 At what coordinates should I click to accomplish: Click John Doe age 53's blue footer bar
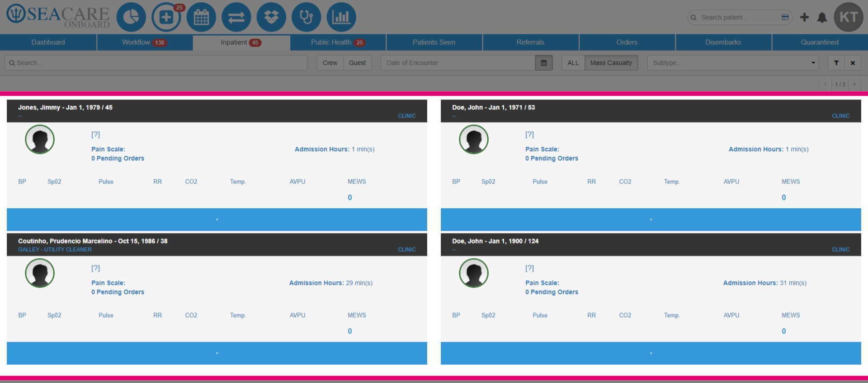651,220
